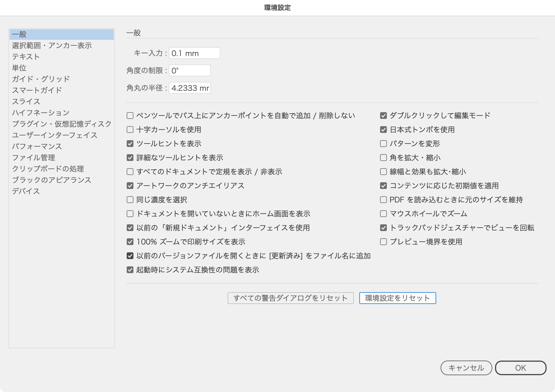Click the キー入力 value field
Image resolution: width=555 pixels, height=392 pixels.
[x=194, y=53]
